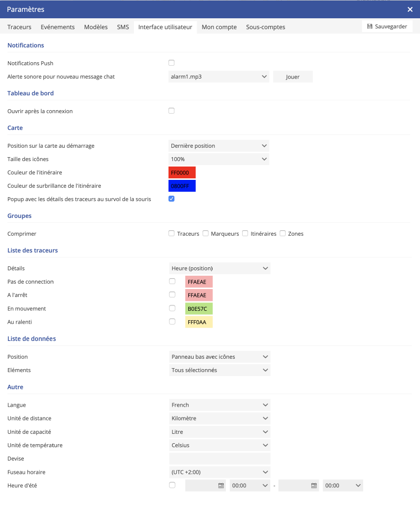Uncheck popup details on mouse hover checkbox
Image resolution: width=420 pixels, height=505 pixels.
tap(171, 199)
